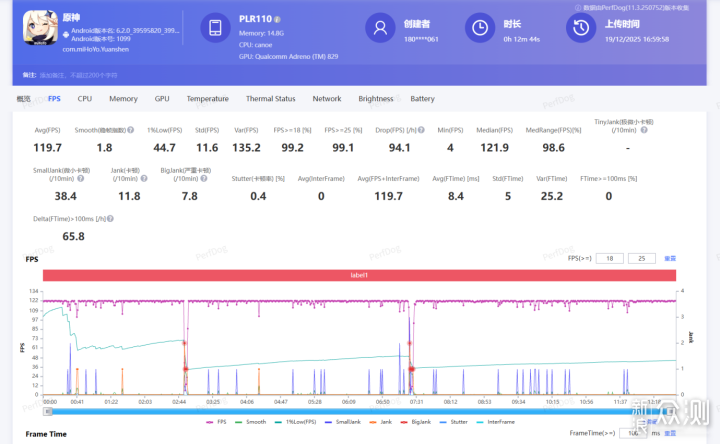Click the info icon beside PLR110

[277, 19]
